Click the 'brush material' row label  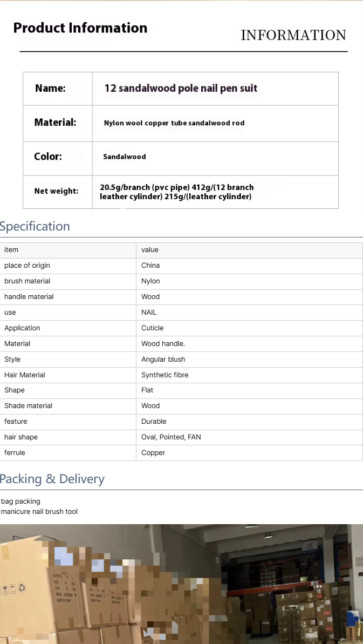(x=27, y=281)
